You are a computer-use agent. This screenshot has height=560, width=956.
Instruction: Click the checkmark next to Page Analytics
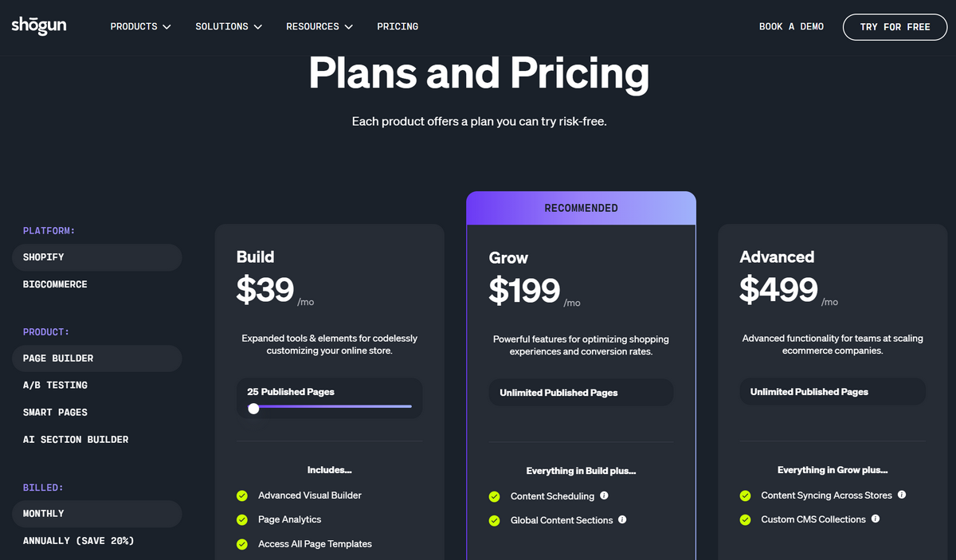(x=241, y=519)
